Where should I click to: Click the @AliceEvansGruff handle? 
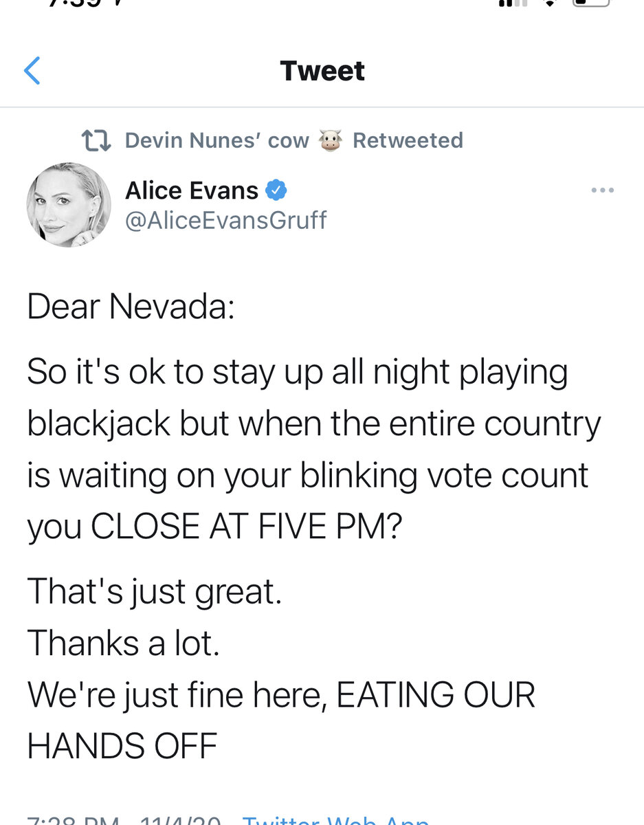(x=225, y=220)
